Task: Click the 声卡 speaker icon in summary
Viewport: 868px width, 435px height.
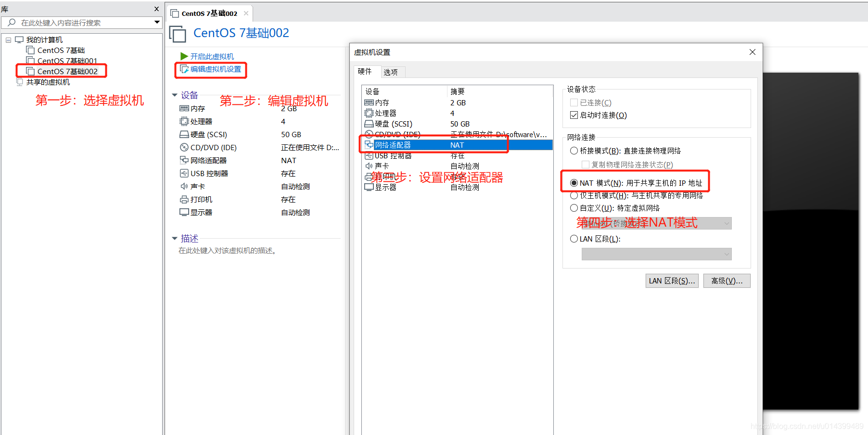Action: coord(184,186)
